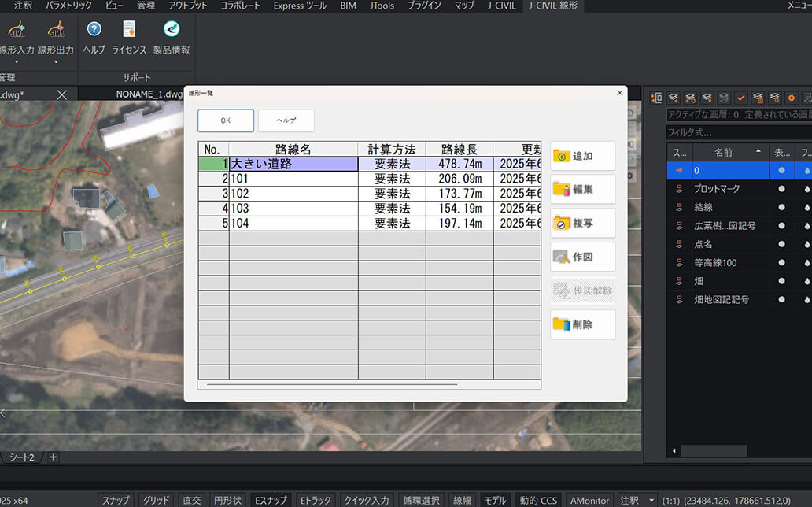The height and width of the screenshot is (507, 812).
Task: Toggle 直交 mode in the status bar
Action: 192,500
